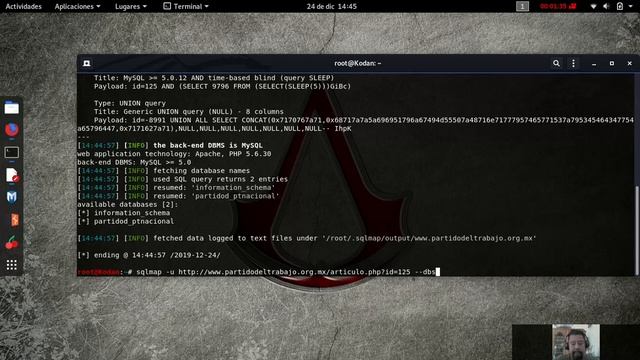This screenshot has height=360, width=640.
Task: Open the Terminal dock icon
Action: coord(11,153)
